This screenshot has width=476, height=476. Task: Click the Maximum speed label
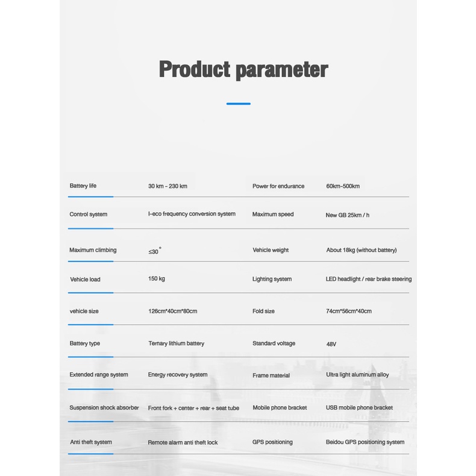pos(273,215)
